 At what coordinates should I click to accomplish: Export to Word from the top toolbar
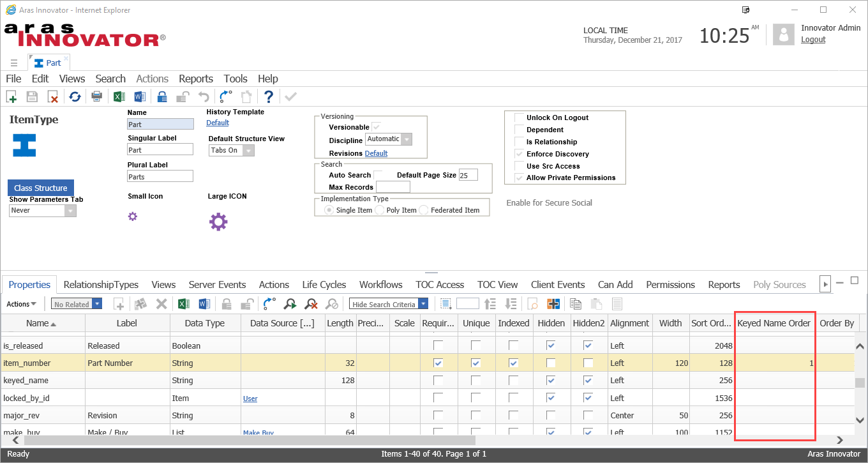tap(140, 96)
